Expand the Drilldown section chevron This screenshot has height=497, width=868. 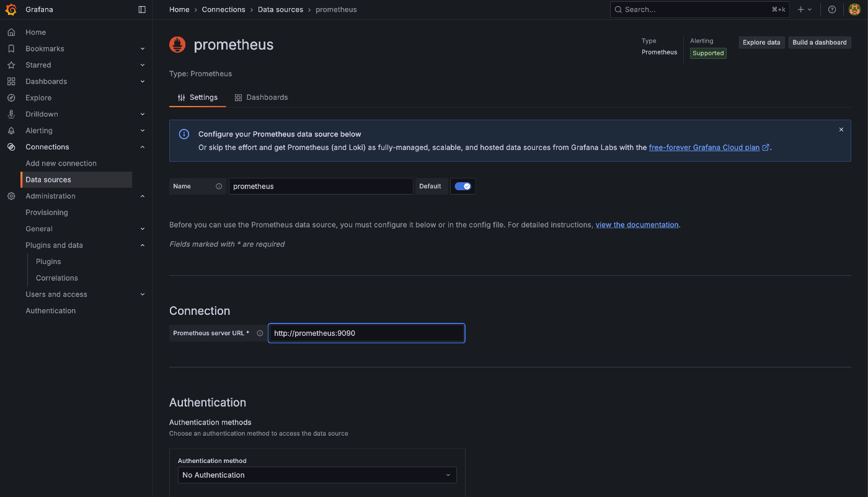[143, 115]
